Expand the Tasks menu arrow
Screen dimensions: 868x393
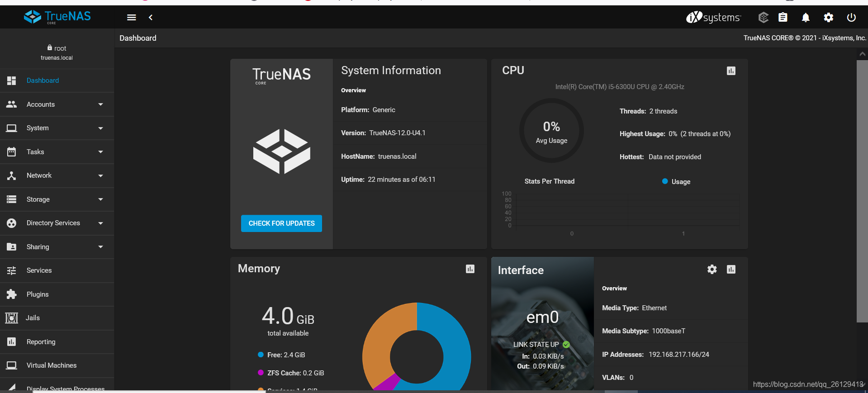100,152
